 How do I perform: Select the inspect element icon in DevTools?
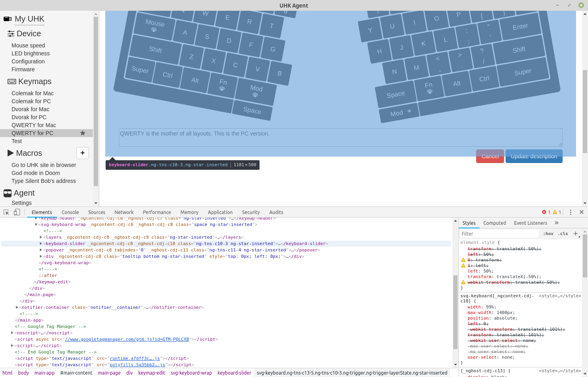click(x=6, y=212)
